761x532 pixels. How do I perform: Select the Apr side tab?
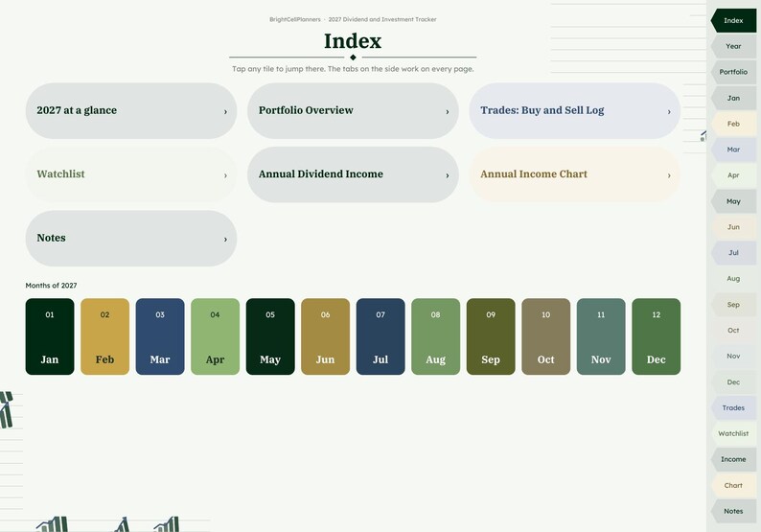coord(733,175)
